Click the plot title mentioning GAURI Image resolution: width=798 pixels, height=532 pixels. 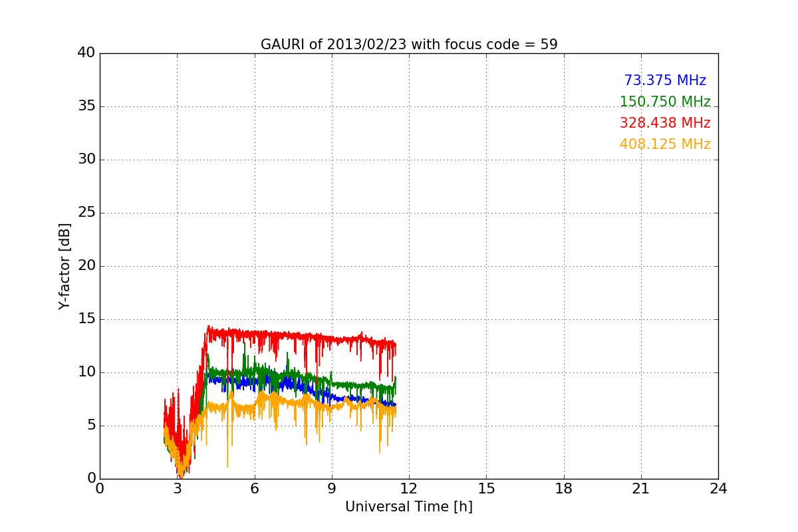(409, 45)
